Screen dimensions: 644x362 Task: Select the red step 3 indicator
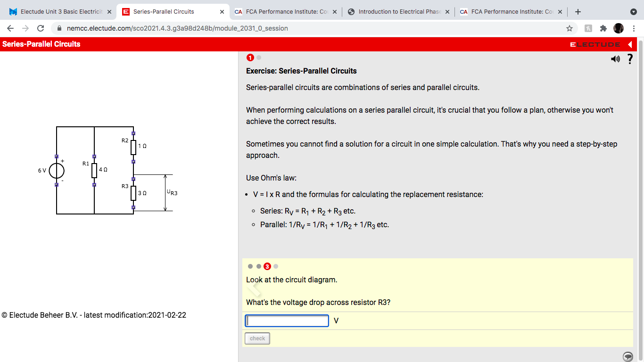[267, 266]
